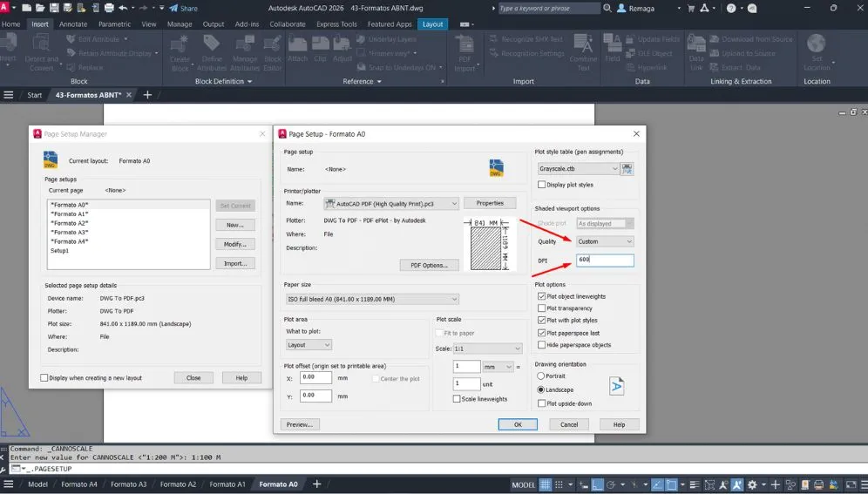Check Display when creating a new layout
868x494 pixels.
coord(44,378)
